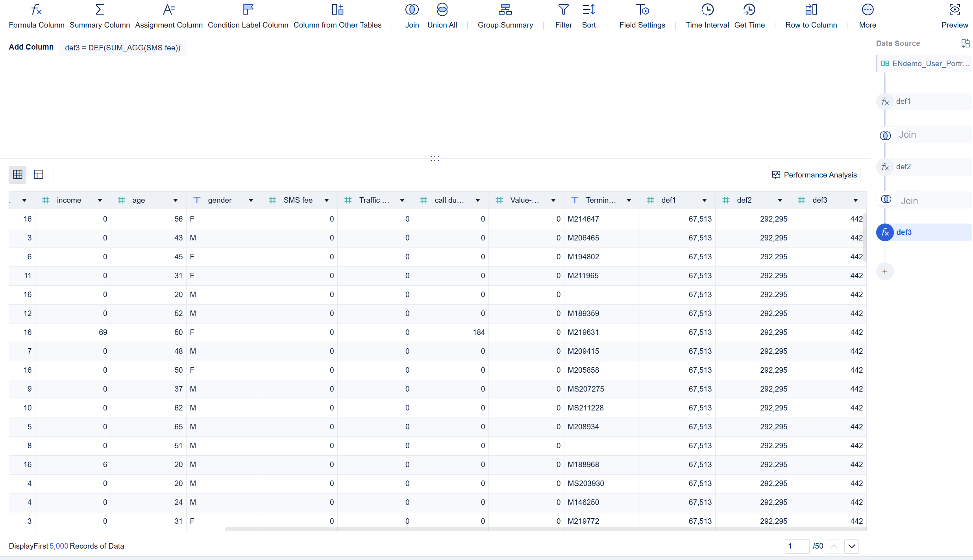The image size is (973, 560).
Task: Open the Group Summary tool
Action: pyautogui.click(x=505, y=15)
